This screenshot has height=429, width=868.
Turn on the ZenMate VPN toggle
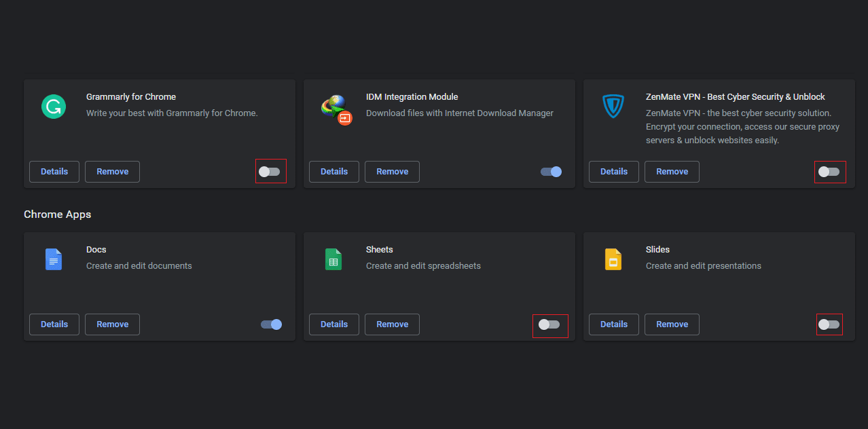coord(829,172)
